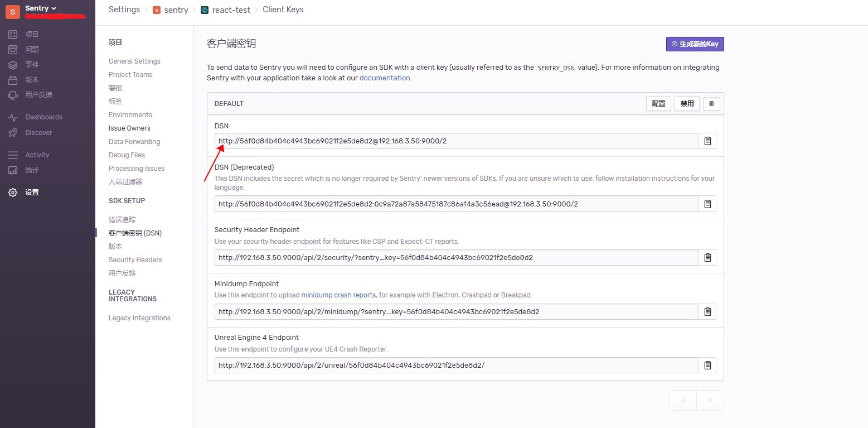Screen dimensions: 868x428
Task: Open 标签 settings
Action: tap(115, 102)
